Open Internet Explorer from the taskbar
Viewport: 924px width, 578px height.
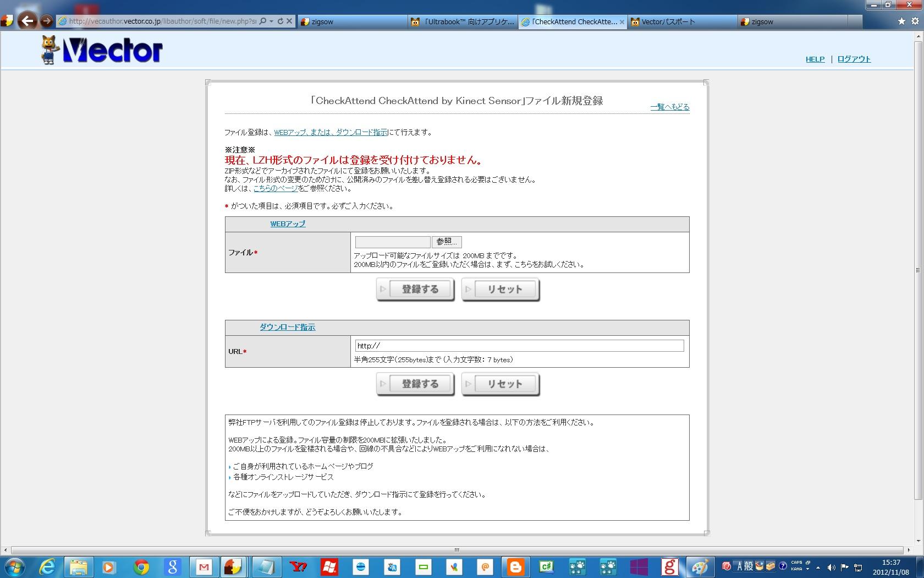(47, 566)
